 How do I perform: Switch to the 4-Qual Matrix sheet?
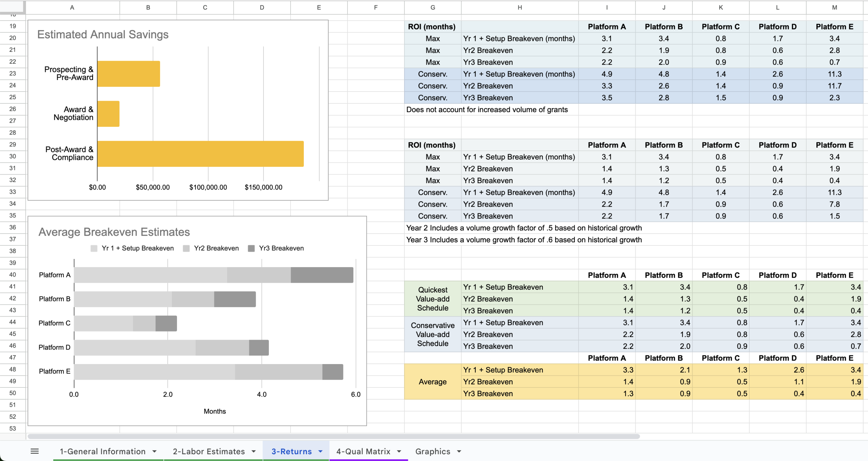(363, 452)
